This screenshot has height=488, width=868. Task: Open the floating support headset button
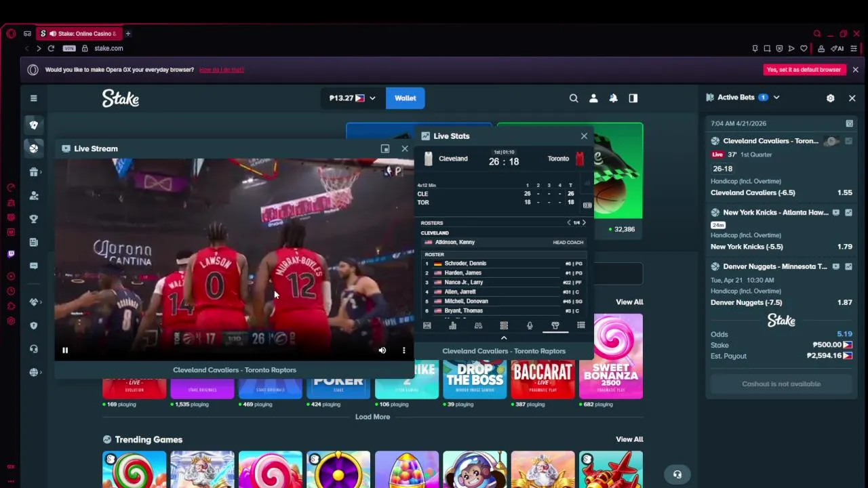tap(677, 474)
